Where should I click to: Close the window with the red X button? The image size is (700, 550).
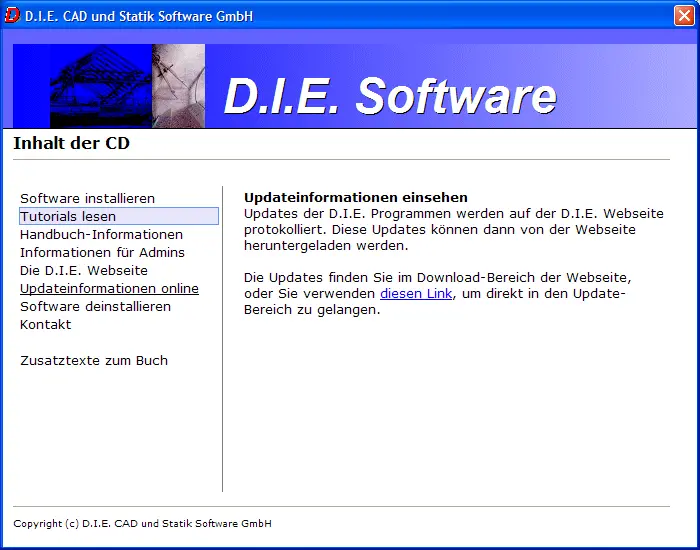tap(684, 16)
